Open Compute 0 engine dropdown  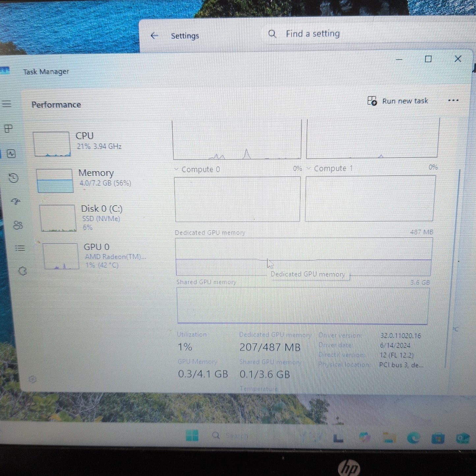[x=197, y=169]
